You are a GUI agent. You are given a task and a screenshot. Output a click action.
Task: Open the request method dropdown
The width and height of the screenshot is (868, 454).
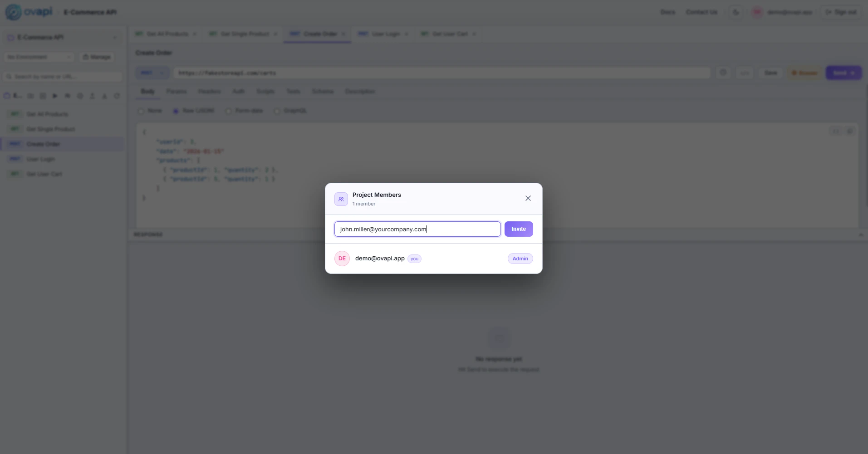[x=152, y=73]
